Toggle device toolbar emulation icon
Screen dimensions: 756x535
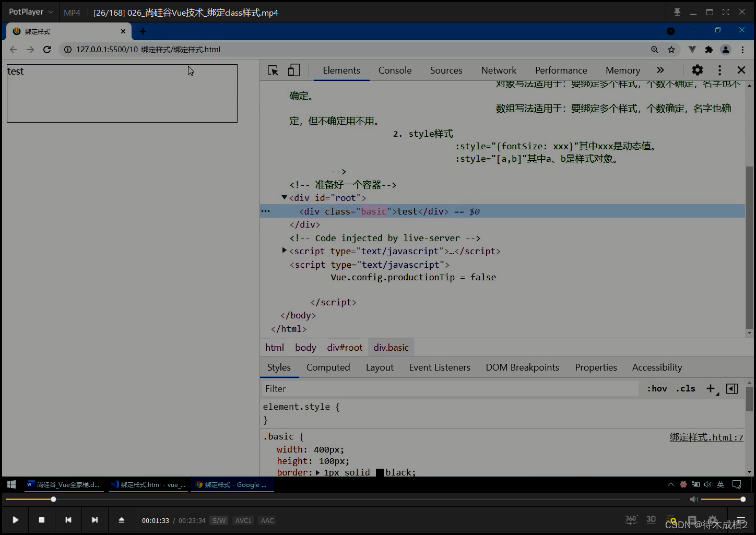[x=294, y=70]
